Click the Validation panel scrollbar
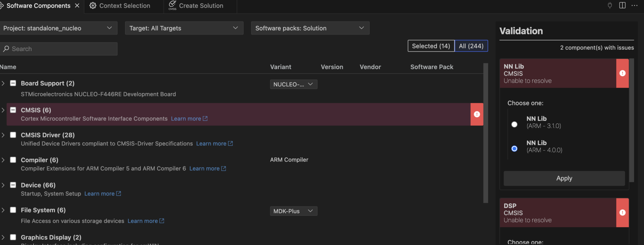The width and height of the screenshot is (644, 245). 632,120
